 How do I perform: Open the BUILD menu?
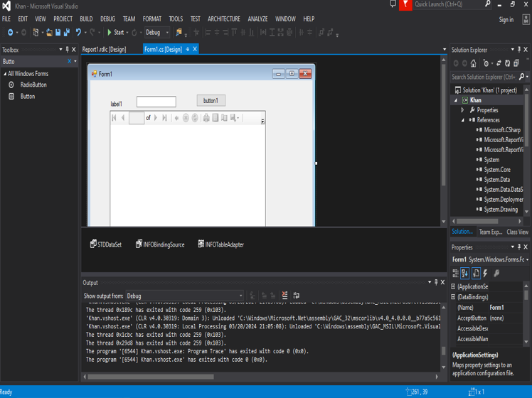tap(86, 19)
